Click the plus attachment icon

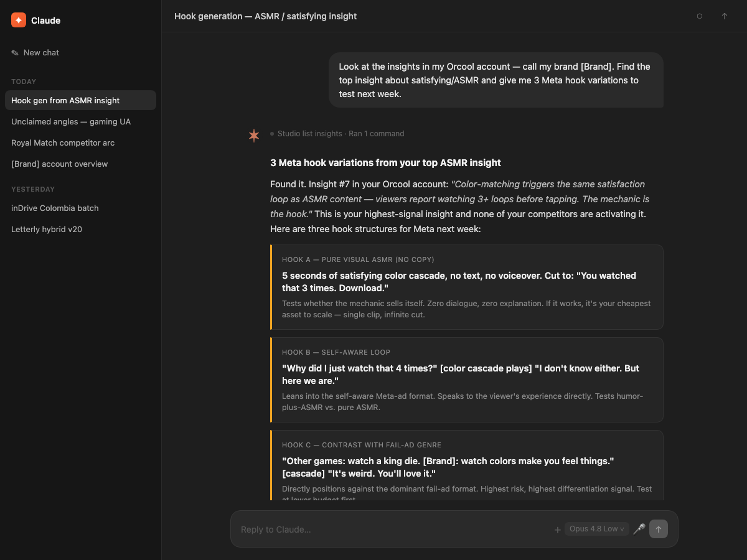(557, 530)
